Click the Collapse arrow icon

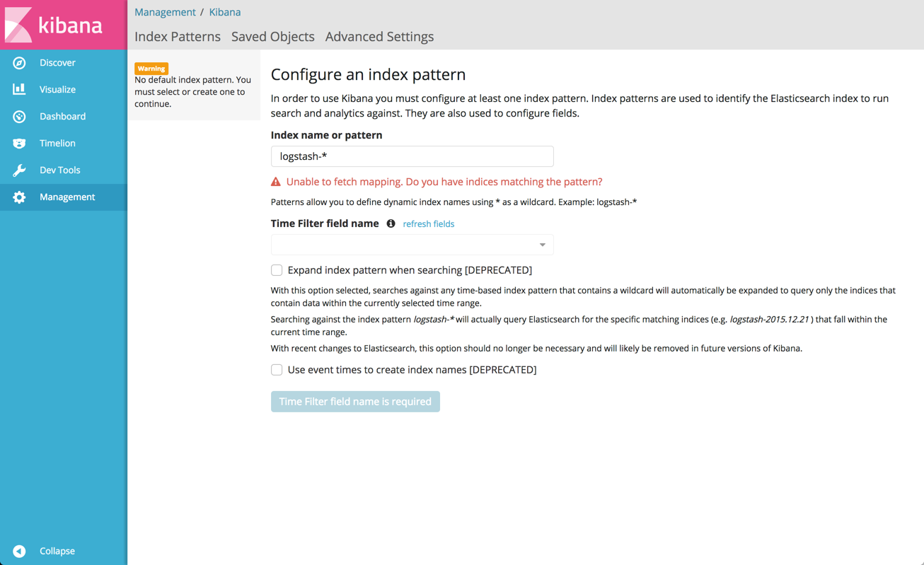(19, 551)
